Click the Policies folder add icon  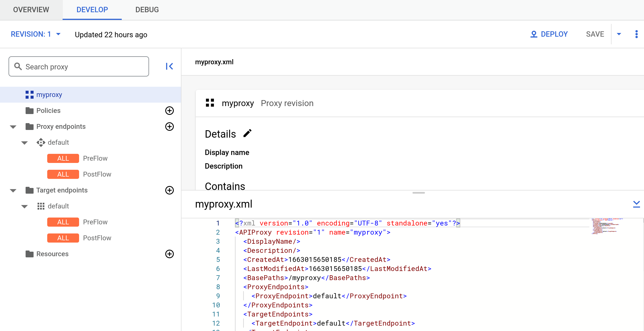(169, 111)
